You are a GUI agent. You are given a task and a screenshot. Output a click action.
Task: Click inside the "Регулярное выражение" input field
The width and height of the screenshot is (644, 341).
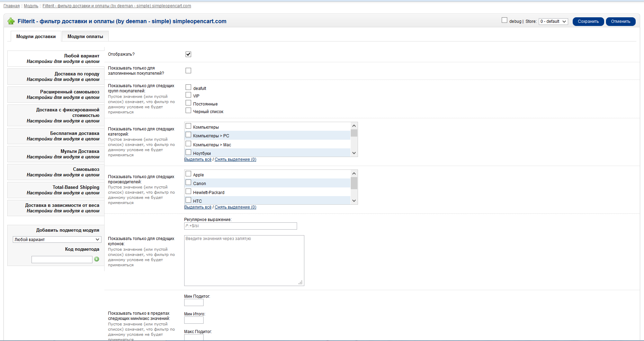pos(240,226)
